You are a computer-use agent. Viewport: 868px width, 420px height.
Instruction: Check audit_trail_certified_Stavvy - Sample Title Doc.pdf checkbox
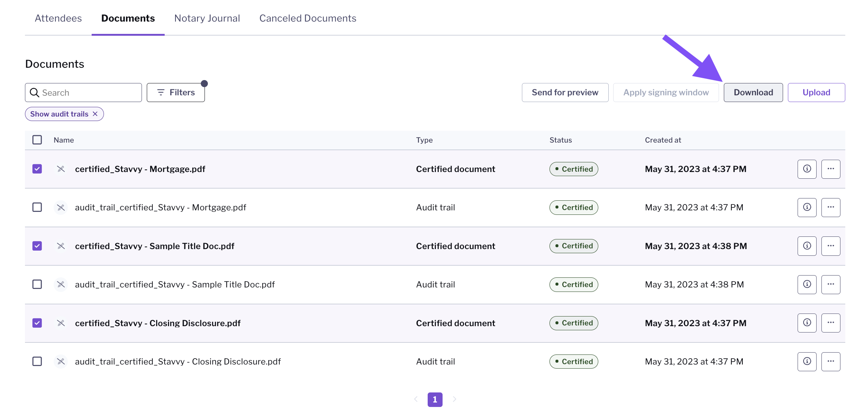(x=37, y=284)
